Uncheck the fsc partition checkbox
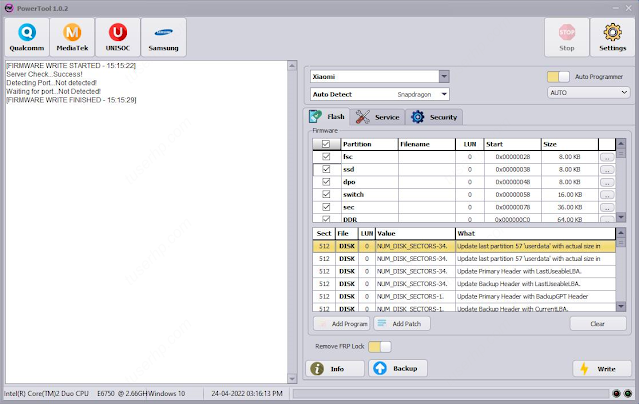The height and width of the screenshot is (404, 639). (326, 157)
